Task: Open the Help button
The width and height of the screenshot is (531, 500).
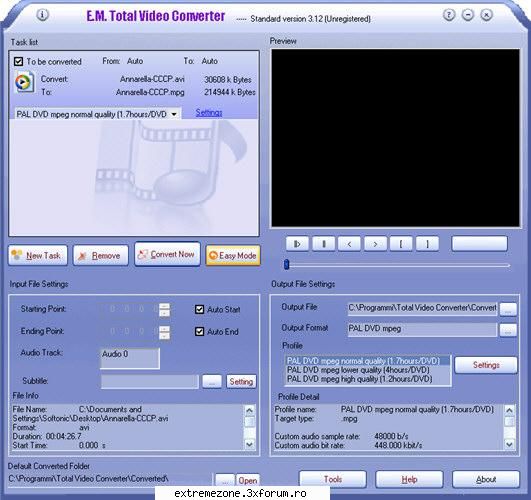Action: (409, 479)
